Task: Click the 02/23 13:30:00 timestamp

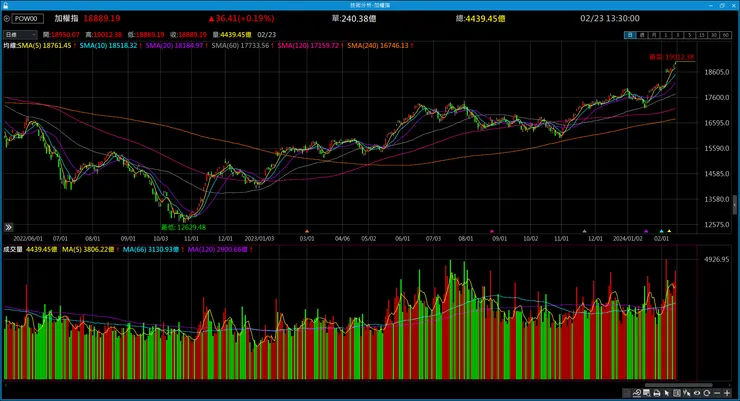Action: (x=610, y=18)
